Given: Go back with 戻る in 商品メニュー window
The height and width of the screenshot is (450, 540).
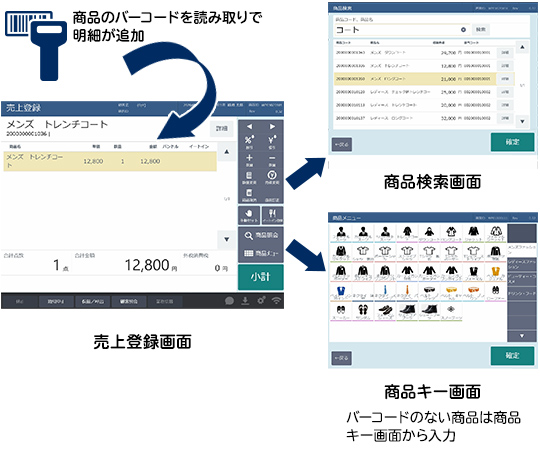Looking at the screenshot, I should tap(342, 358).
